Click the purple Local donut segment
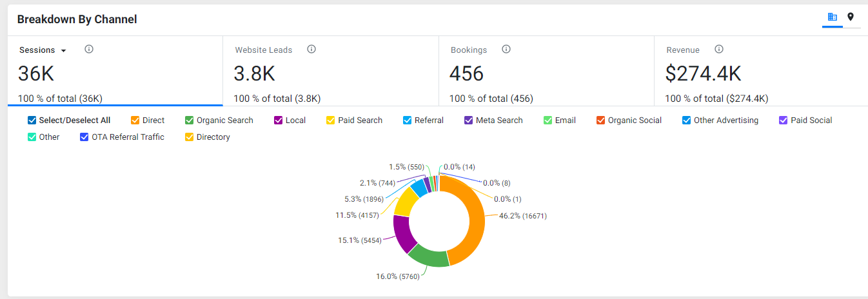This screenshot has height=299, width=868. pyautogui.click(x=402, y=234)
